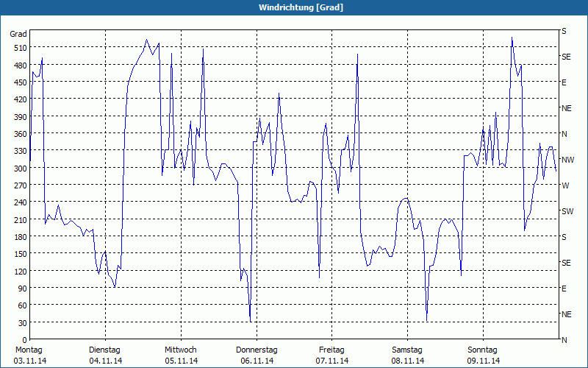Select the 90 value on the Grad axis
This screenshot has height=368, width=588.
click(x=23, y=289)
